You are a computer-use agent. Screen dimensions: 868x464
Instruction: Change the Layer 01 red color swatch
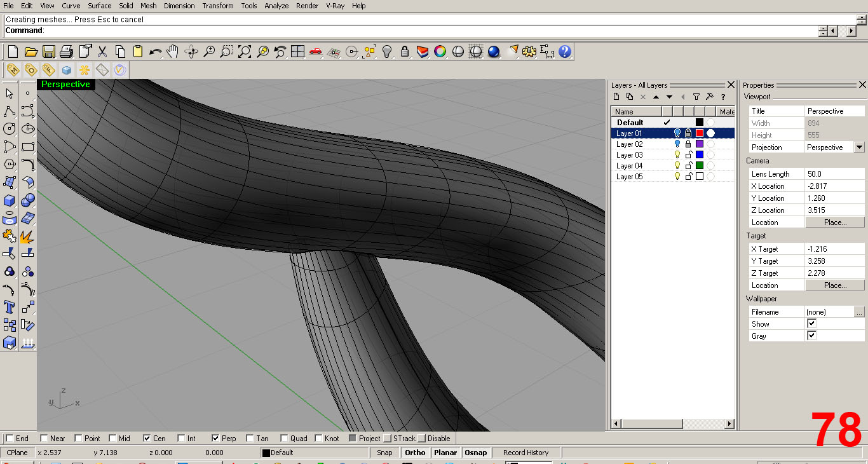click(699, 133)
